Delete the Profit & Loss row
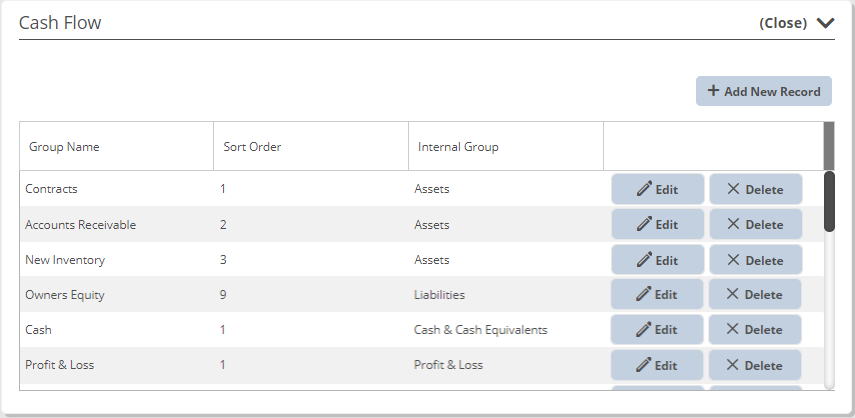855x418 pixels. click(755, 365)
